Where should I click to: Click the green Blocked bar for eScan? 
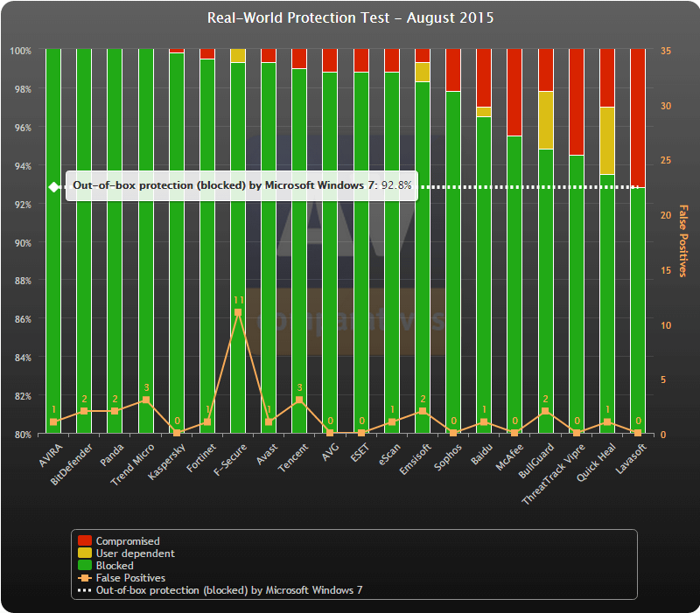(x=391, y=253)
